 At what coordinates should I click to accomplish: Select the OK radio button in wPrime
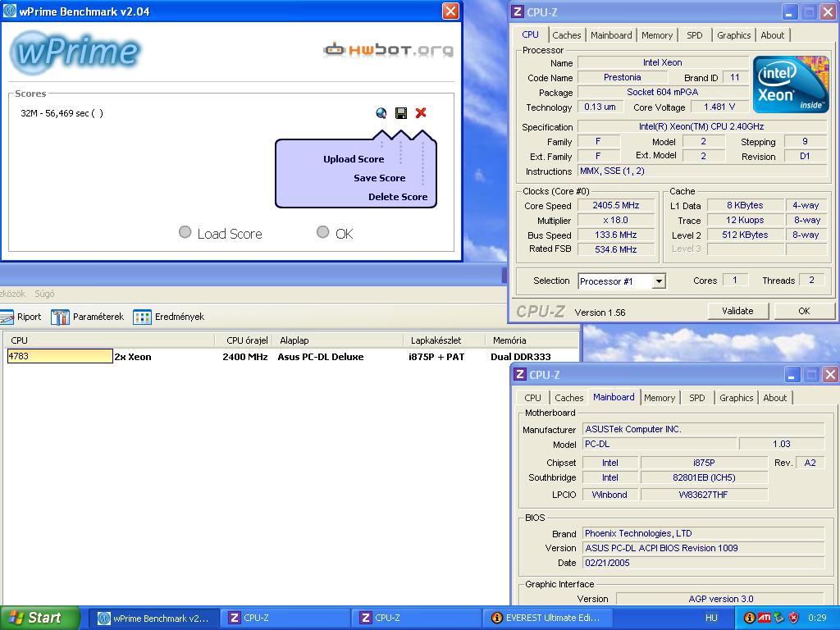(x=322, y=232)
